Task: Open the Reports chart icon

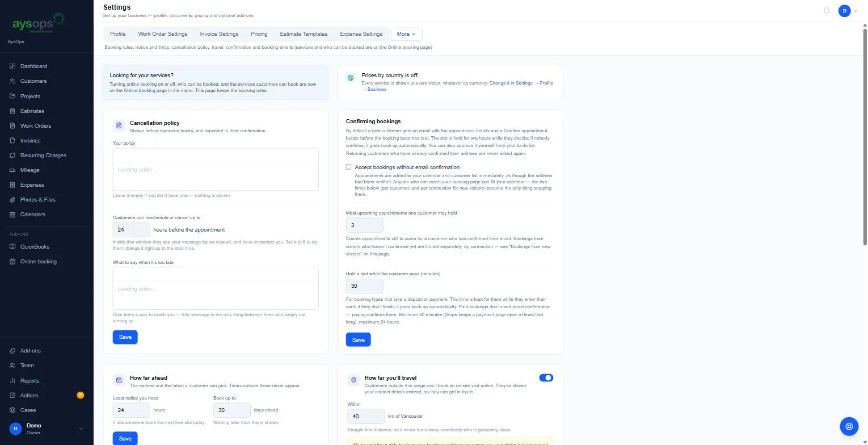Action: [12, 380]
